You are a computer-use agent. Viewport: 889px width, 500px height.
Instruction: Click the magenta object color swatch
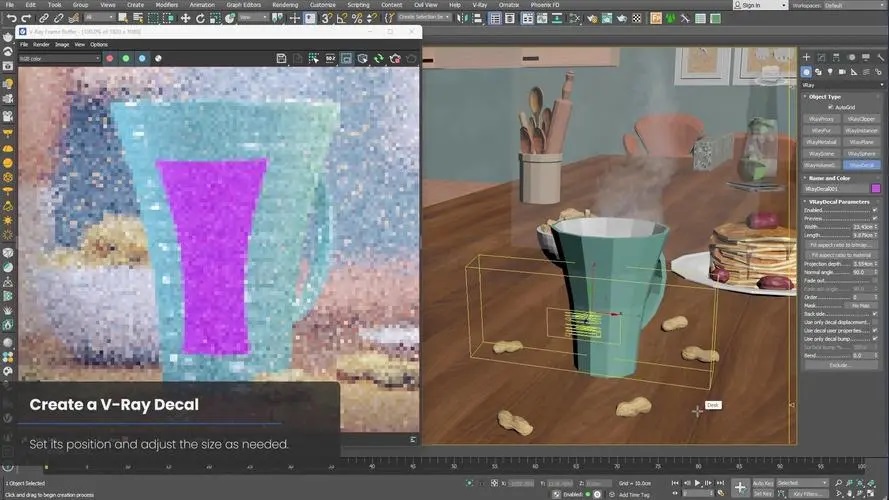click(876, 188)
